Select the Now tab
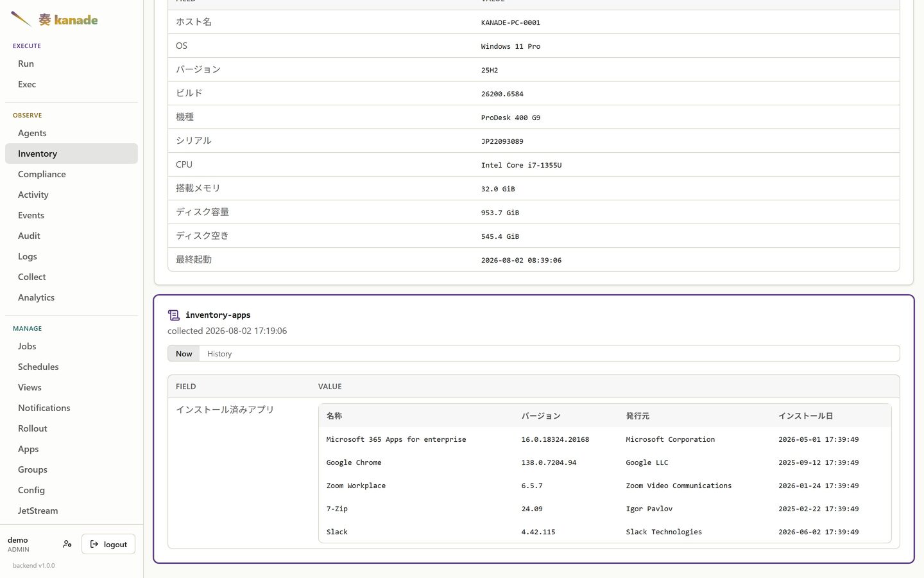The height and width of the screenshot is (578, 924). click(184, 354)
